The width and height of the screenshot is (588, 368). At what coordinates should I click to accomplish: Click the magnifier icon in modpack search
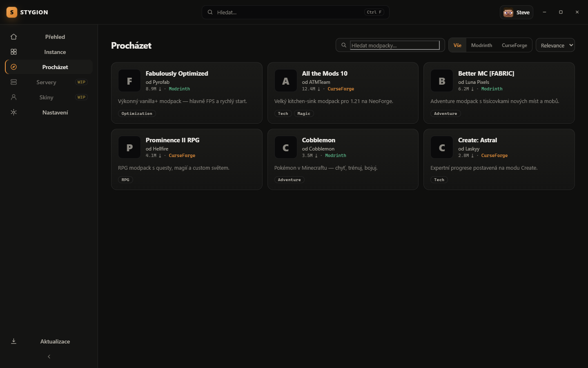point(344,45)
